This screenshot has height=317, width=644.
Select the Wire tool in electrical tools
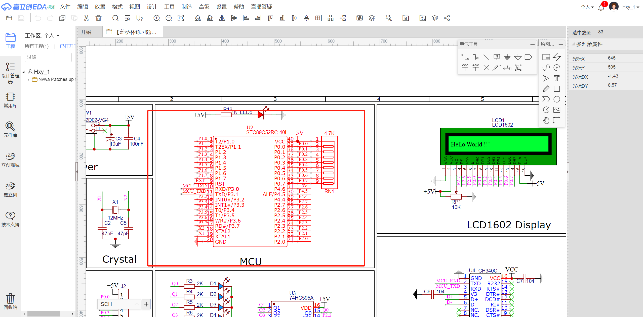click(465, 57)
